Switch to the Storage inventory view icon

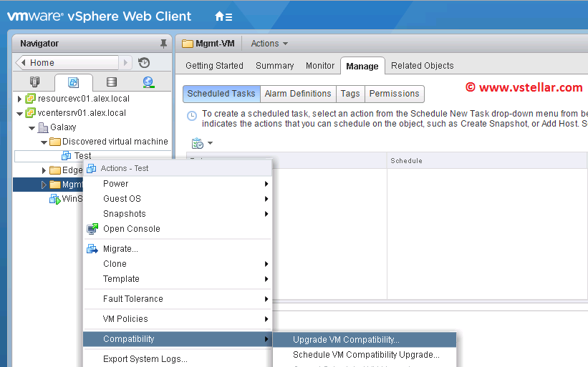[111, 82]
